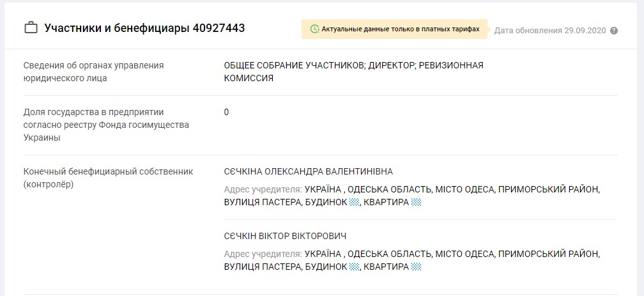Click 'Адрес учредителя' under Сєчкін Віктор
The image size is (644, 296).
pyautogui.click(x=263, y=254)
